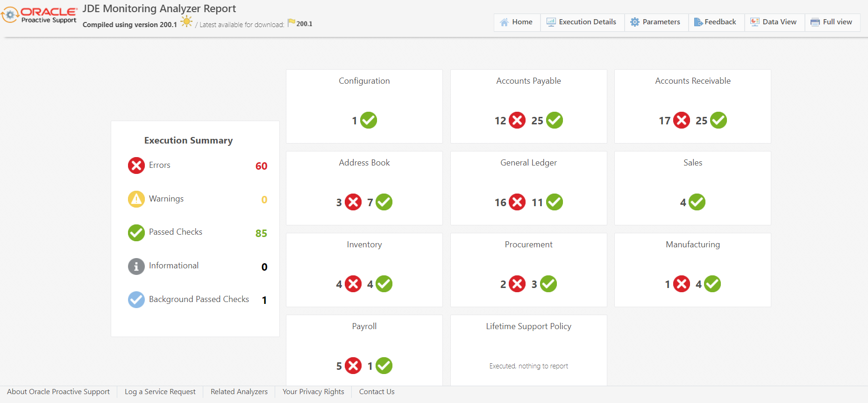Click the General Ledger card title
Screen dimensions: 868x403
[529, 163]
